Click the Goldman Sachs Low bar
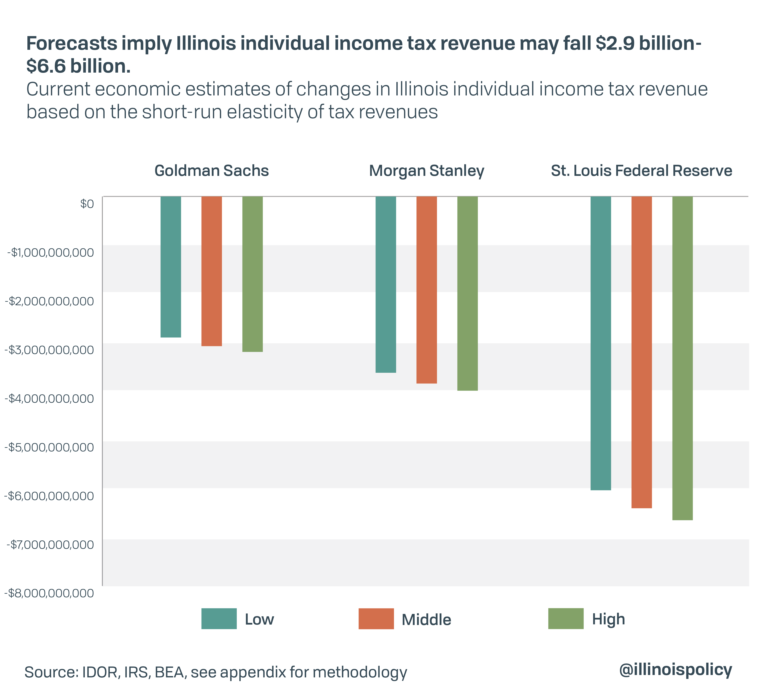 point(171,267)
